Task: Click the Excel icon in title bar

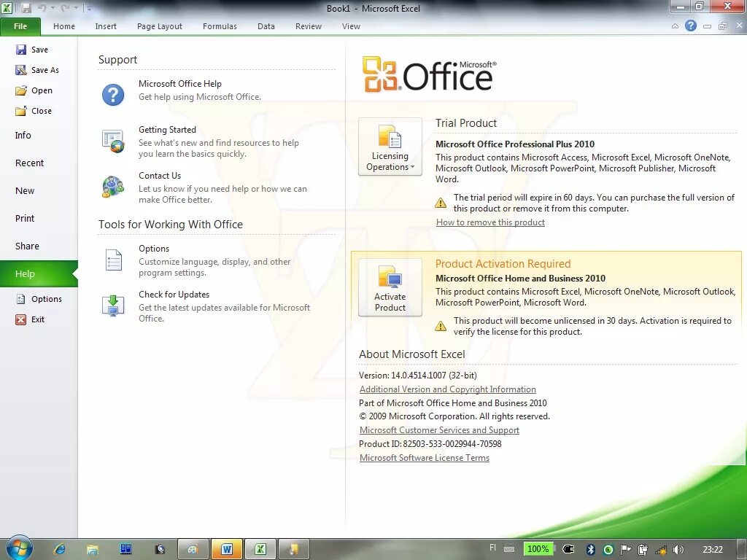Action: tap(6, 7)
